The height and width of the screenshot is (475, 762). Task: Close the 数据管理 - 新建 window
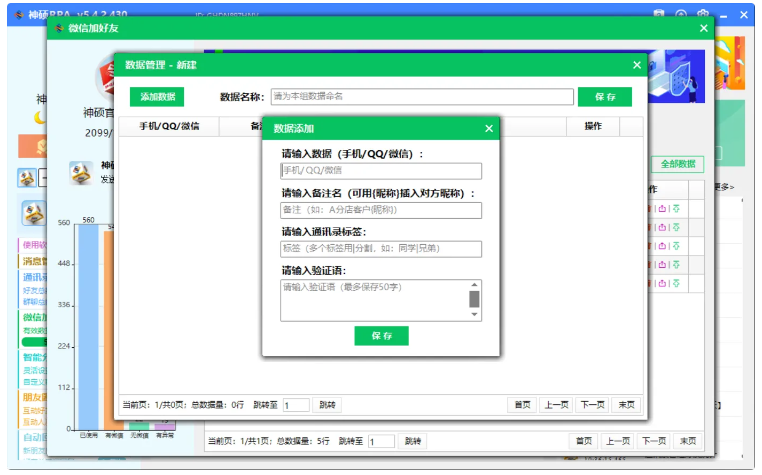pyautogui.click(x=637, y=65)
